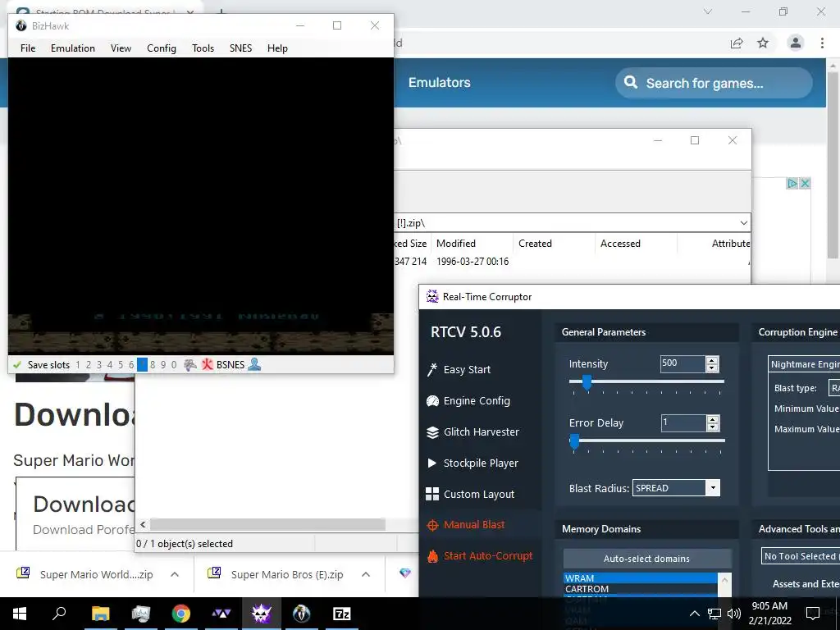Viewport: 840px width, 630px height.
Task: Select save slot 8
Action: pos(153,365)
